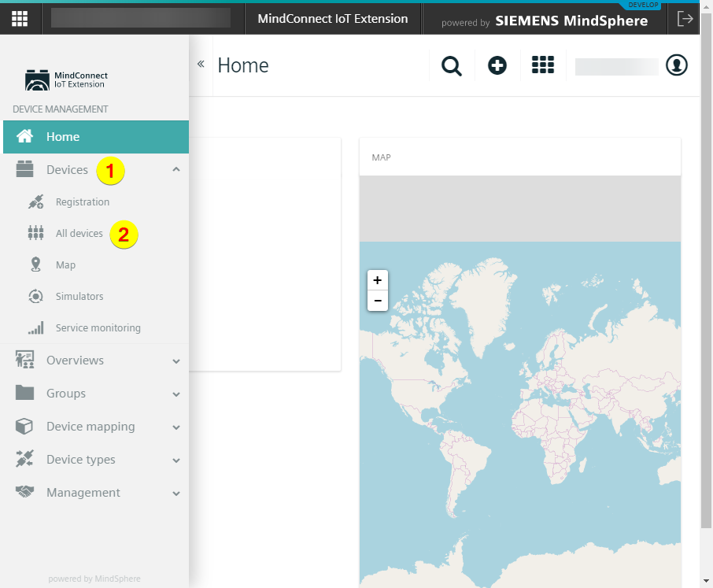Viewport: 713px width, 588px height.
Task: Open the user profile icon
Action: pos(677,66)
